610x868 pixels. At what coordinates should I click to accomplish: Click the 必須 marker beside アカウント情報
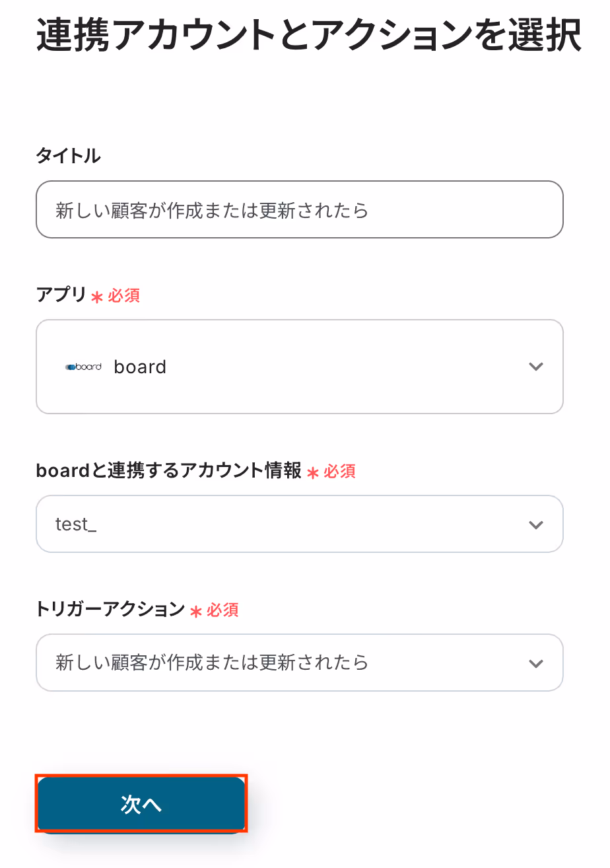click(x=339, y=472)
